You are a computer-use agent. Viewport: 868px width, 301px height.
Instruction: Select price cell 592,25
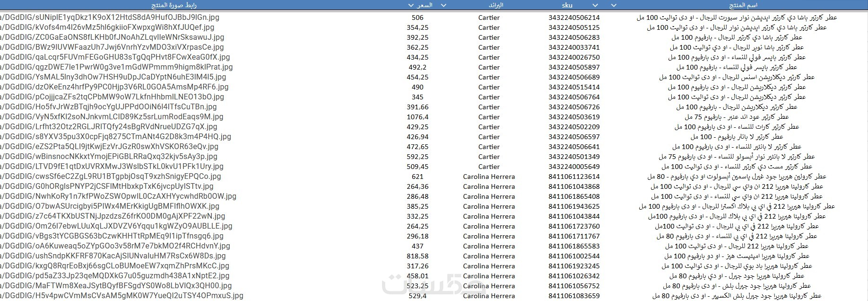(x=417, y=157)
